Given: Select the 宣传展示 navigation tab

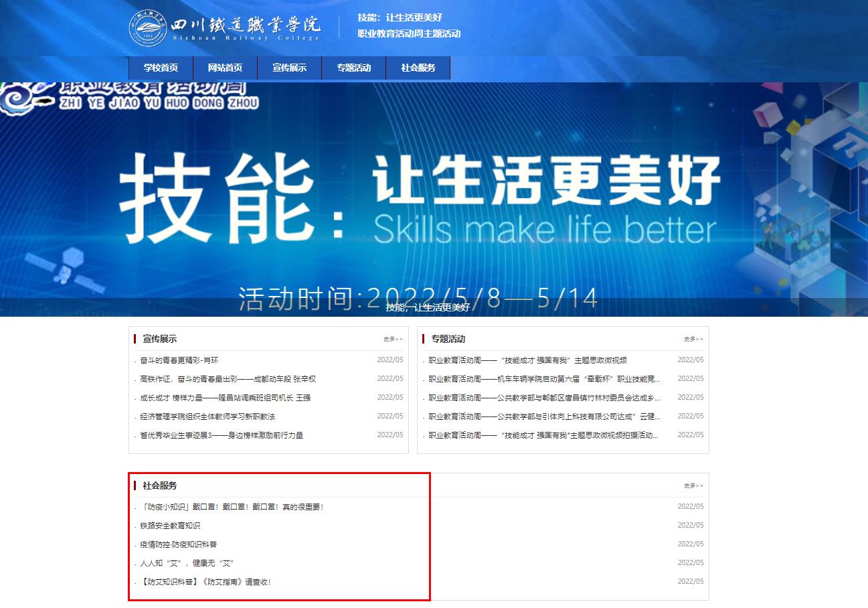Looking at the screenshot, I should (x=289, y=68).
